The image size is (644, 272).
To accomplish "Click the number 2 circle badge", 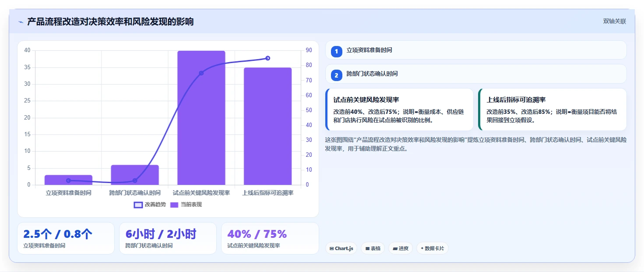I will point(336,75).
